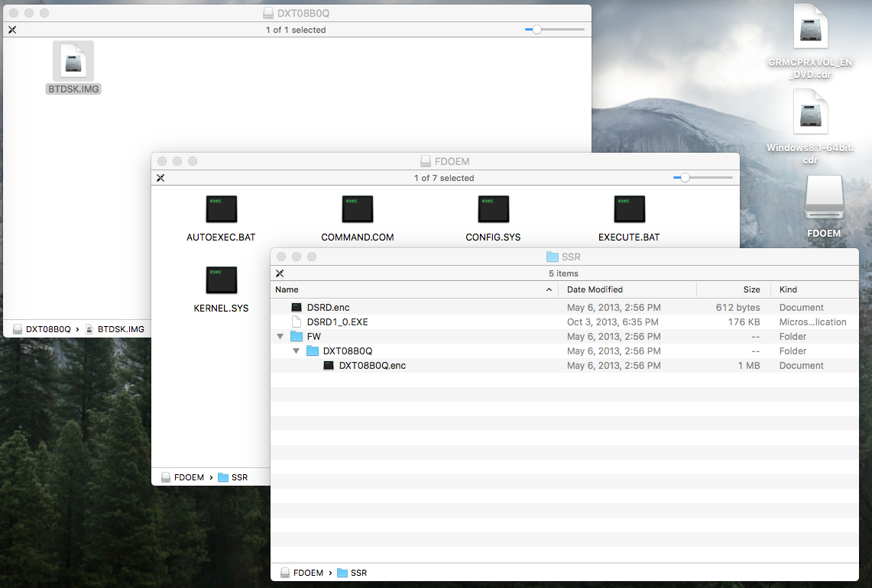Select the AUTOEXEC.BAT file icon
The image size is (872, 588).
[x=222, y=209]
